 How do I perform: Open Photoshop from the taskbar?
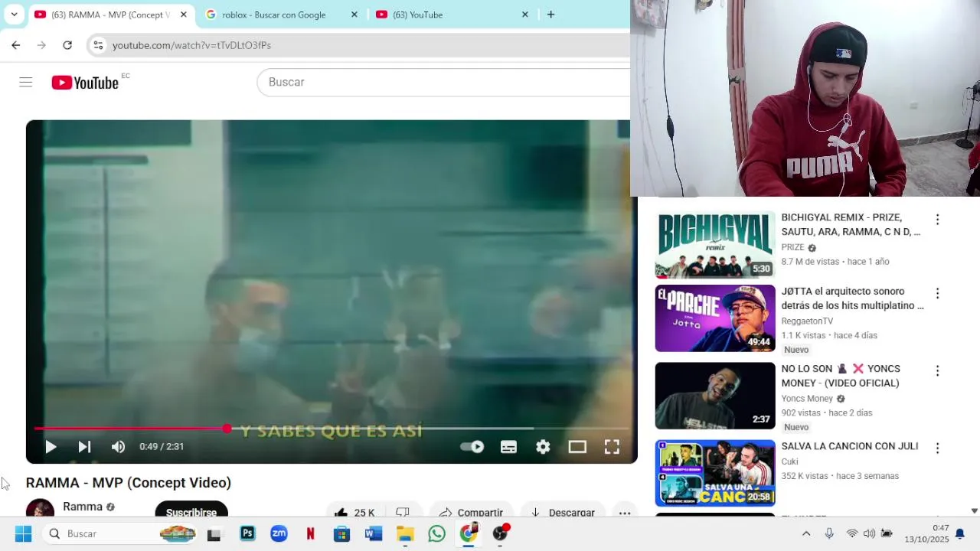tap(247, 533)
